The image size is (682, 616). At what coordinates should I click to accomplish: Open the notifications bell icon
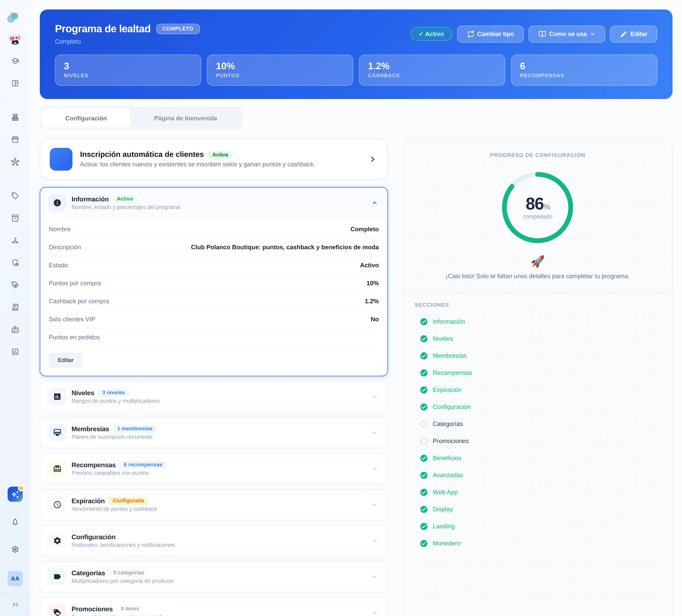click(x=15, y=522)
